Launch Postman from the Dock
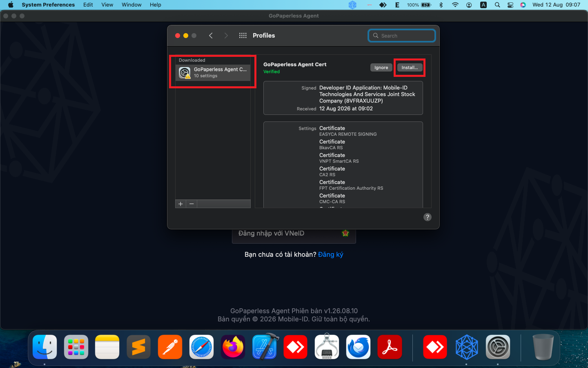The image size is (588, 368). tap(170, 347)
